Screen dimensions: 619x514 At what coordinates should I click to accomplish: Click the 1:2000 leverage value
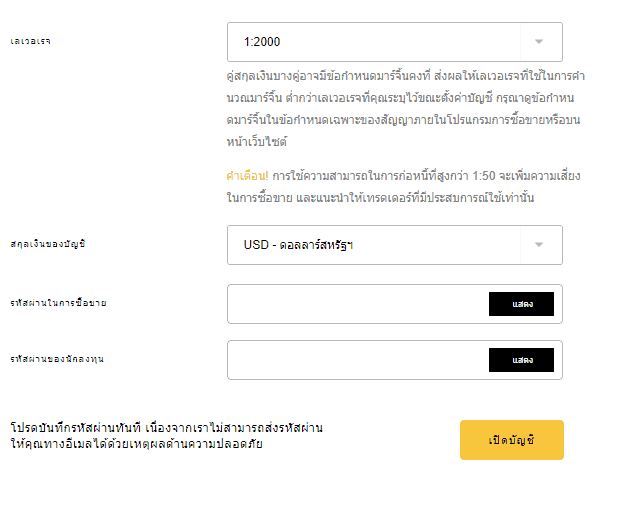coord(262,42)
